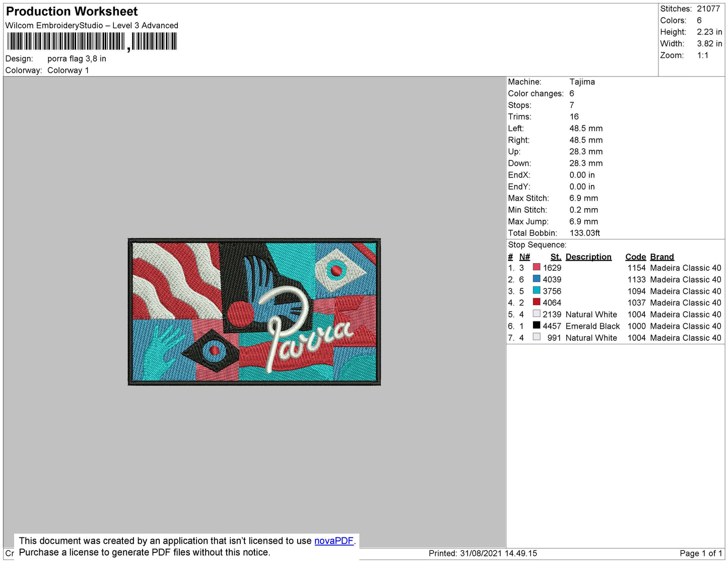Click 'Natural White' in stop row 5
This screenshot has height=563, width=728.
coord(591,315)
